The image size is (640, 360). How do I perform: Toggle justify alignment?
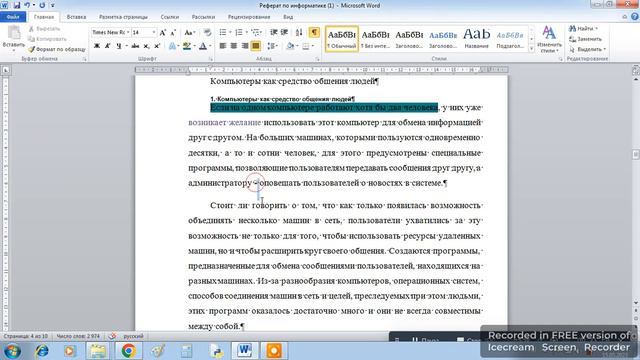tap(256, 46)
